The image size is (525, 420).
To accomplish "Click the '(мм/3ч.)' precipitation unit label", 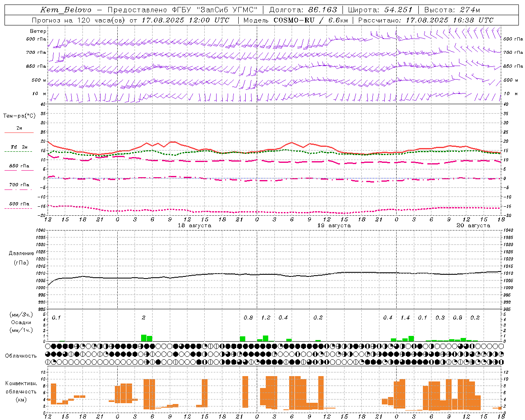I will pos(21,315).
